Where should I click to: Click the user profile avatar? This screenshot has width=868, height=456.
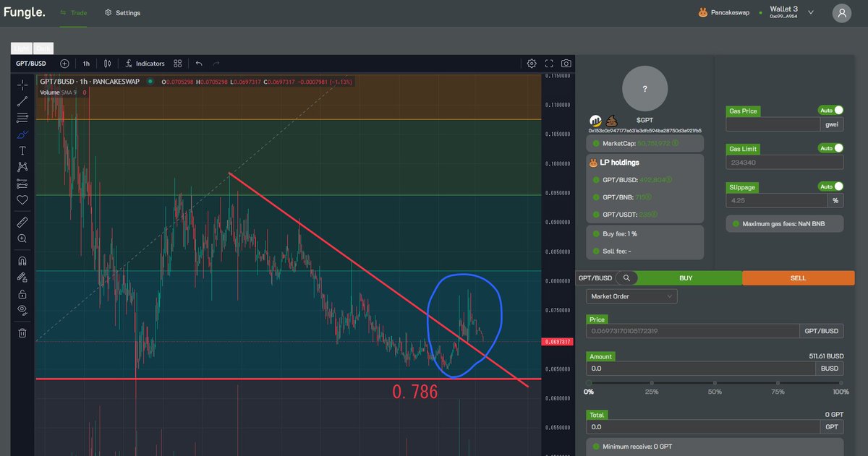point(842,13)
